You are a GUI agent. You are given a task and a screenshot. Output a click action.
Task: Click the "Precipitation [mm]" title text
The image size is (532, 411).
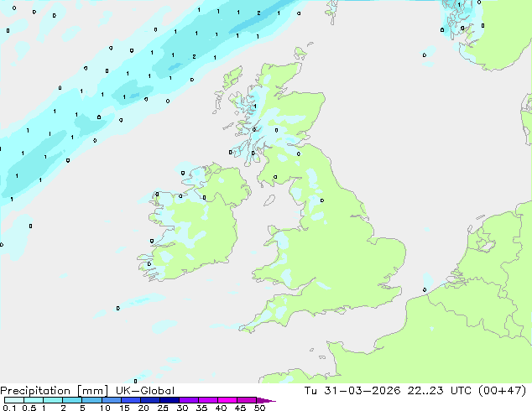point(55,391)
